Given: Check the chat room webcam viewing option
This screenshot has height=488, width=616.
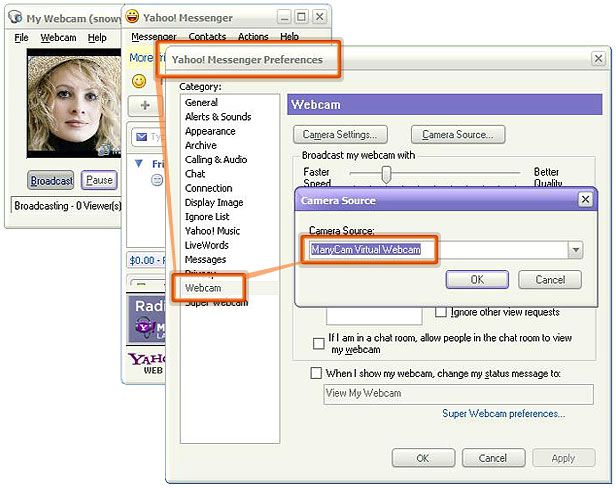Looking at the screenshot, I should [319, 343].
